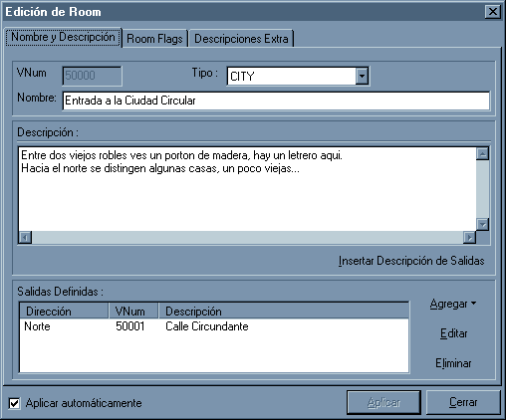The image size is (506, 420).
Task: Open the Descripciones Extra tab
Action: pos(241,39)
